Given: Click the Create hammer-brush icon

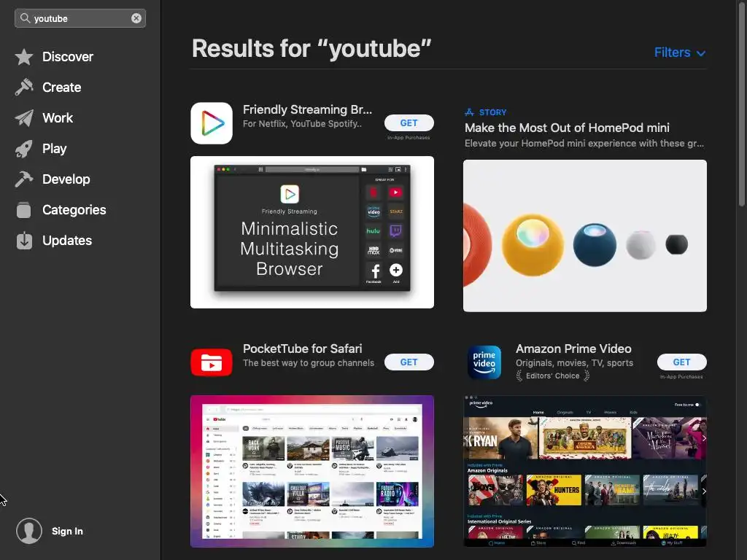Looking at the screenshot, I should coord(24,87).
